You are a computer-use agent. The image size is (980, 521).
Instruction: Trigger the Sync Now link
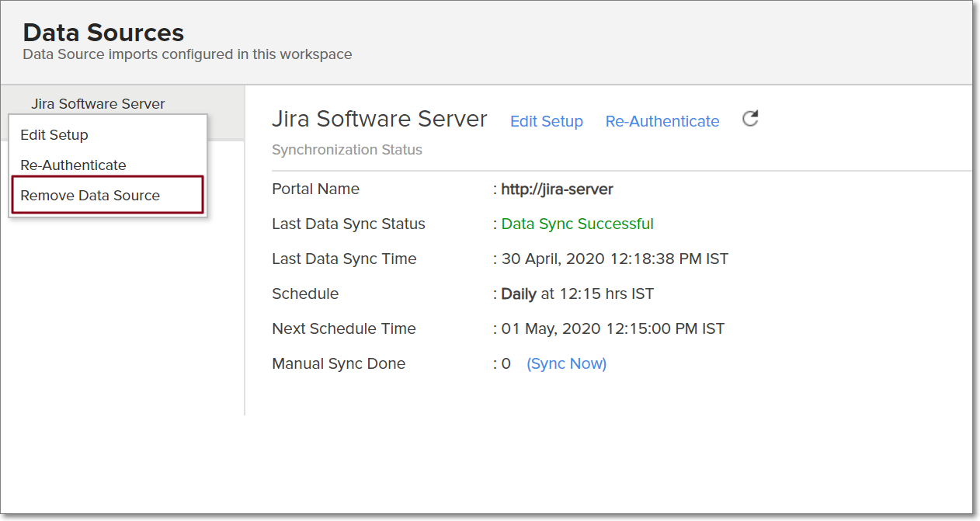566,363
